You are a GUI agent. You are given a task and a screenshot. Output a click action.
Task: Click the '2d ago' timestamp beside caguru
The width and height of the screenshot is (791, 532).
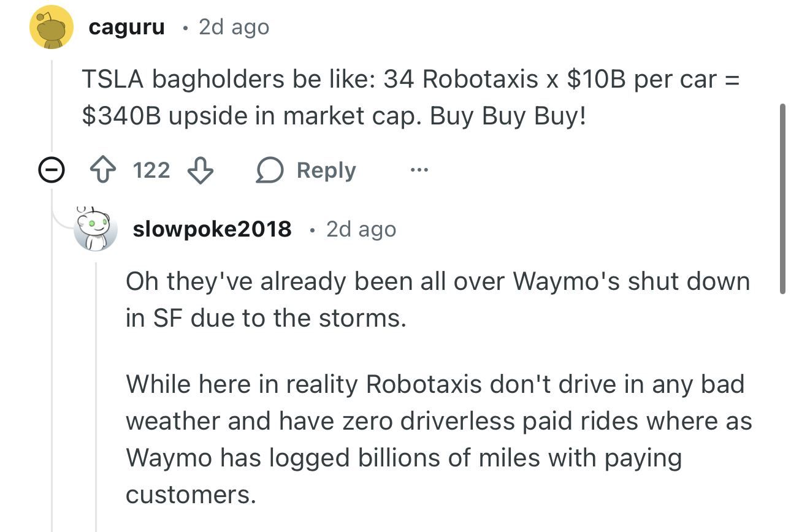[x=234, y=27]
